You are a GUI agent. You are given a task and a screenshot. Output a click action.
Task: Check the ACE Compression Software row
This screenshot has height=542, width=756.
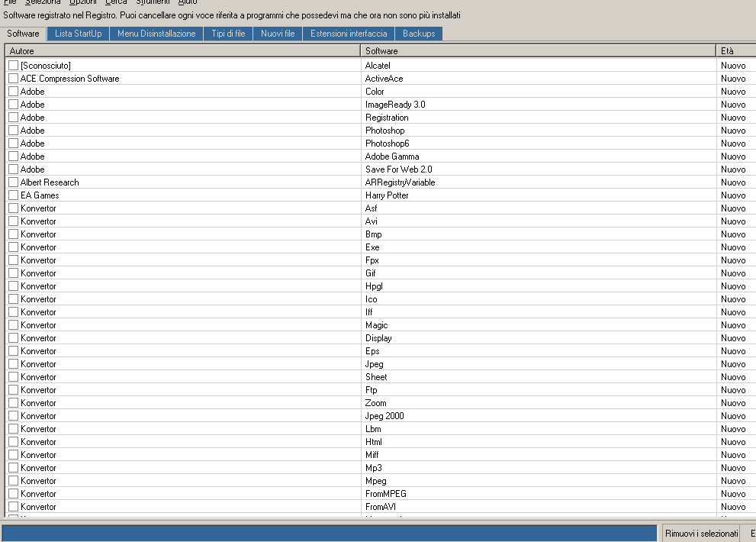pos(13,79)
